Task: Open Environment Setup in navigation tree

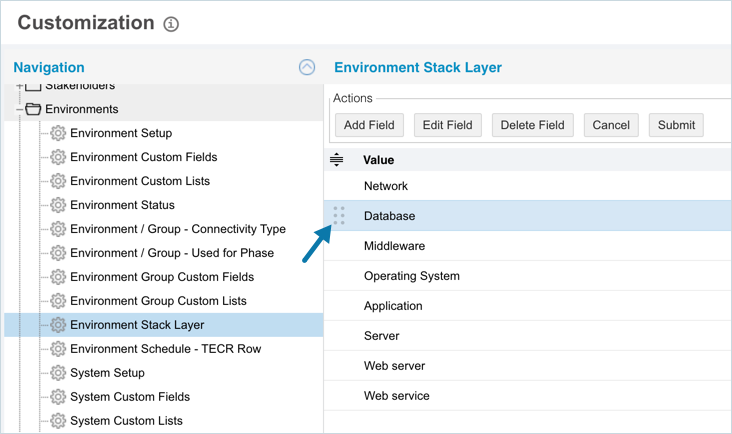Action: pyautogui.click(x=121, y=133)
